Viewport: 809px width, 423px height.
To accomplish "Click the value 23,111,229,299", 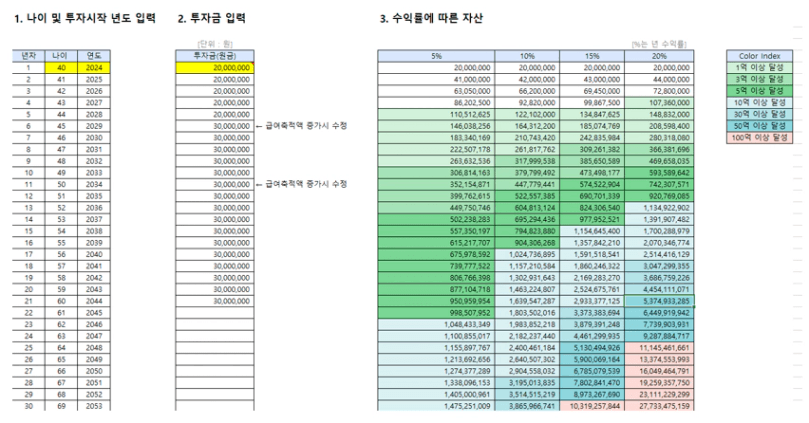I will [659, 395].
